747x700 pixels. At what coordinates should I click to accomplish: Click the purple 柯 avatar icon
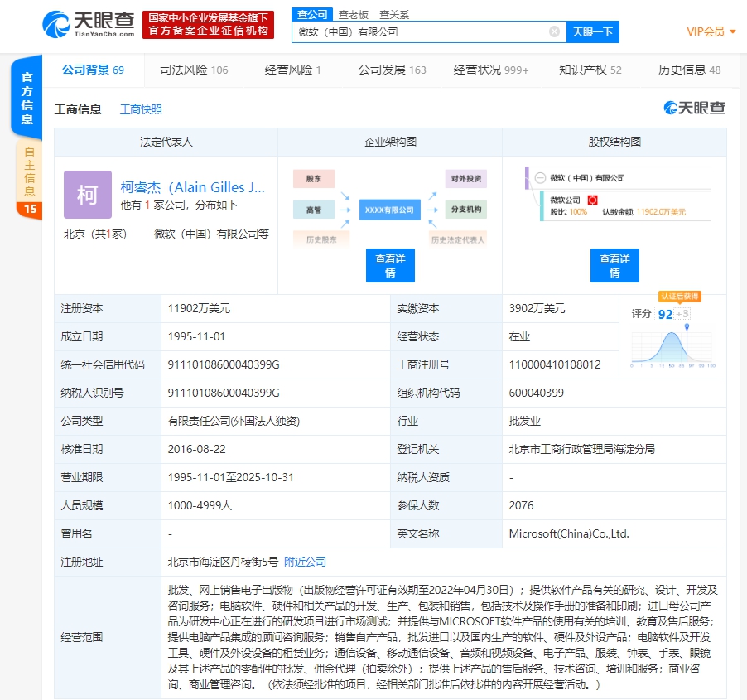(87, 195)
